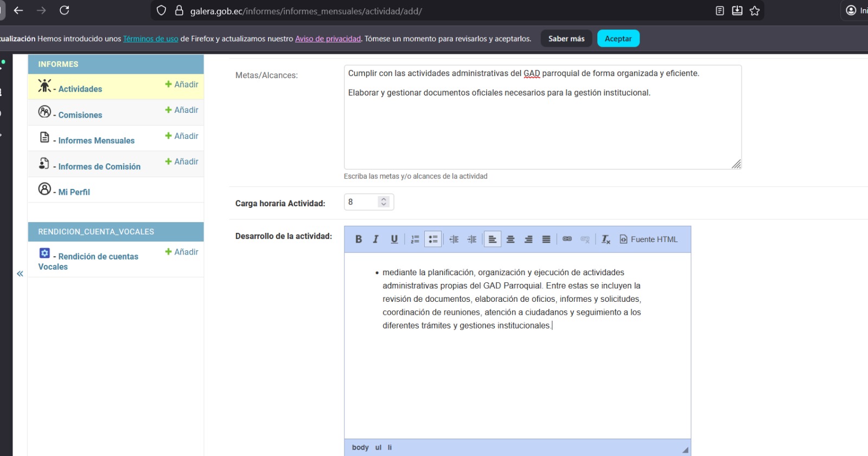The height and width of the screenshot is (456, 868).
Task: Toggle the bulleted list button
Action: 433,239
